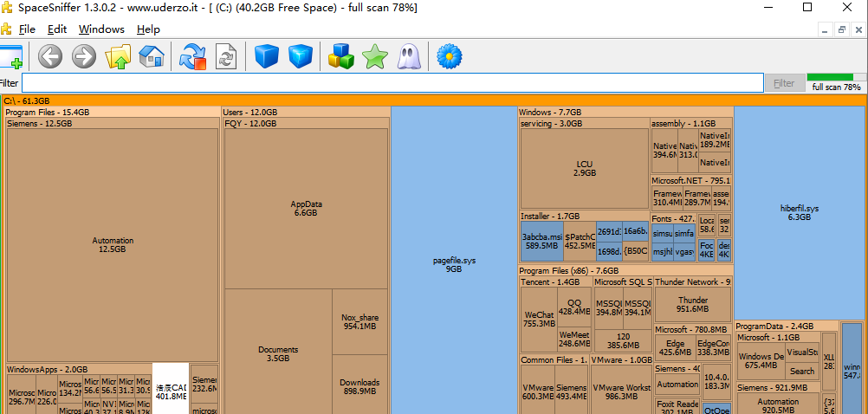This screenshot has width=868, height=414.
Task: Select the QQ 428.4MB block
Action: click(574, 307)
